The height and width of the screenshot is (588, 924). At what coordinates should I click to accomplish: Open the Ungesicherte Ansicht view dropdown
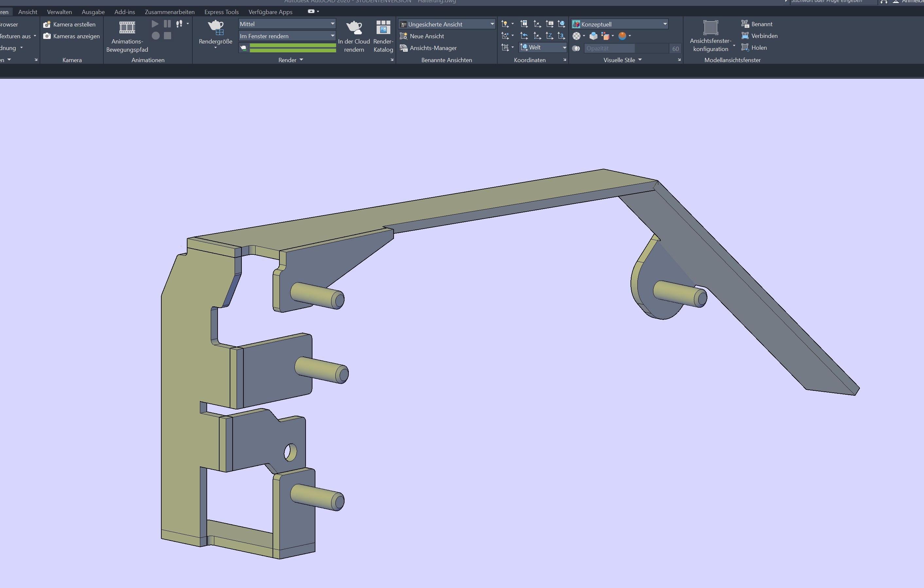coord(492,24)
